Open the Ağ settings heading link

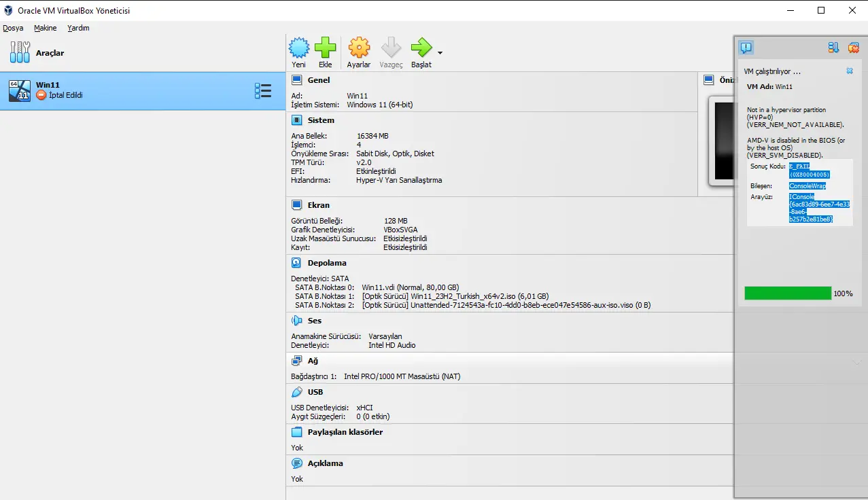click(x=313, y=361)
